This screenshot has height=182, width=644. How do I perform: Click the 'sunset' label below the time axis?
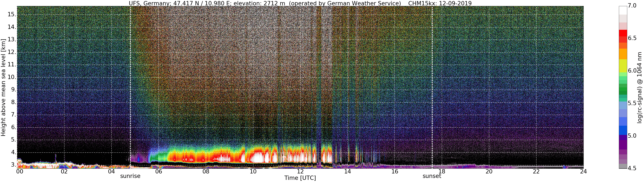(432, 176)
